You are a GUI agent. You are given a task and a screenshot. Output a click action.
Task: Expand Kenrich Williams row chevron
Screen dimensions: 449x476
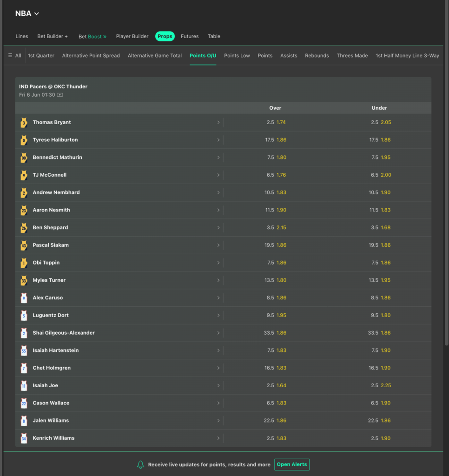tap(218, 438)
